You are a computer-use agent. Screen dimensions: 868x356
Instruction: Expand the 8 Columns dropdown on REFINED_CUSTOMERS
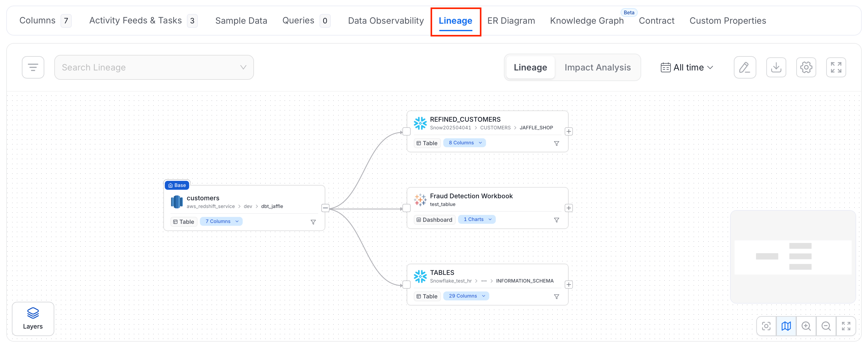(464, 143)
